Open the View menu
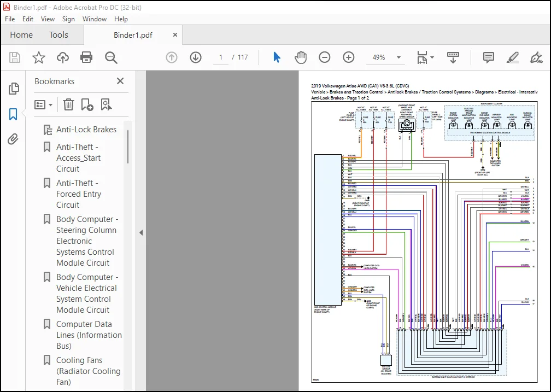The height and width of the screenshot is (392, 551). pyautogui.click(x=48, y=19)
